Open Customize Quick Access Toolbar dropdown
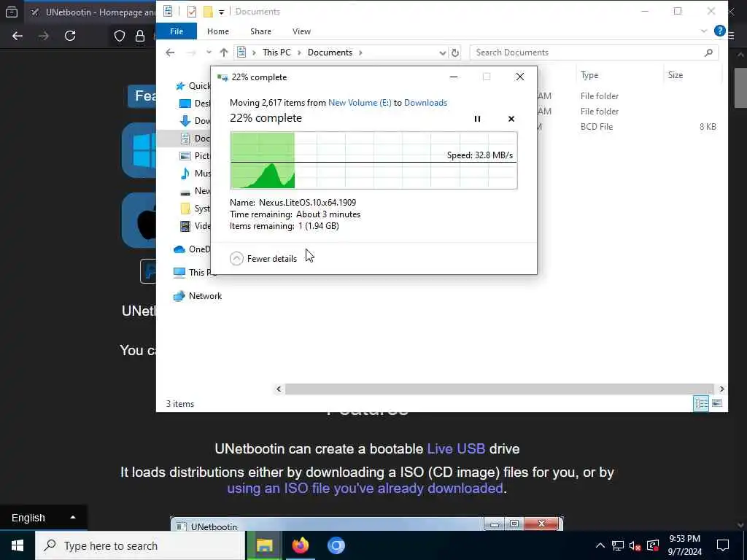 pos(222,12)
